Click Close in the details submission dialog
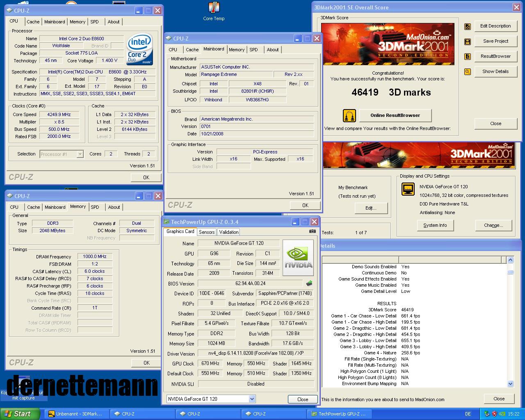Screen dimensions: 525x420 [499, 399]
